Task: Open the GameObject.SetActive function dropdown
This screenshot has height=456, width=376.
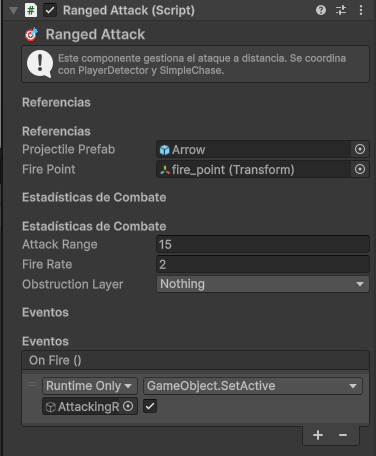Action: pyautogui.click(x=253, y=386)
